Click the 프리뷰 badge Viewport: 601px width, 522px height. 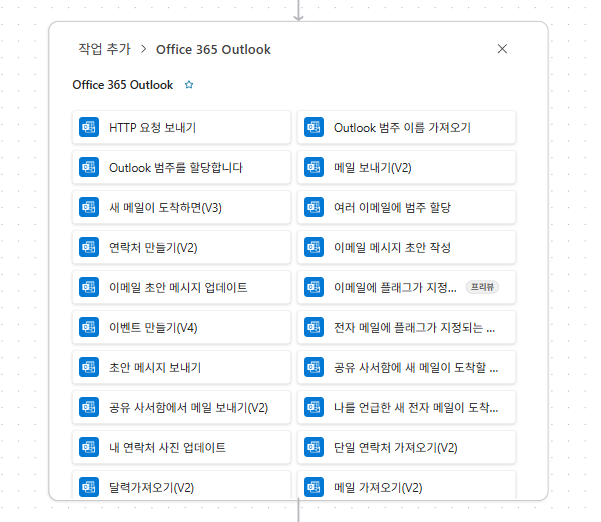[482, 287]
